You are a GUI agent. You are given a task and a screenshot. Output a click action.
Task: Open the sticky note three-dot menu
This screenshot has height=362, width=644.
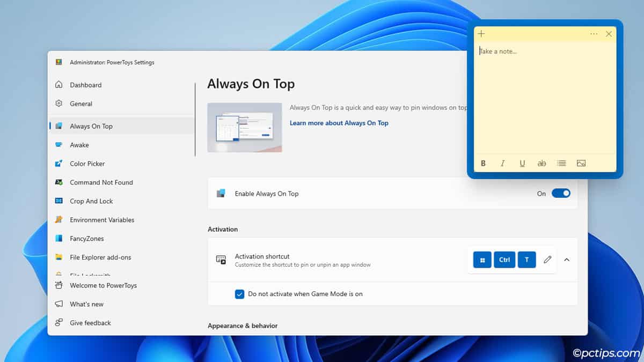[x=594, y=34]
